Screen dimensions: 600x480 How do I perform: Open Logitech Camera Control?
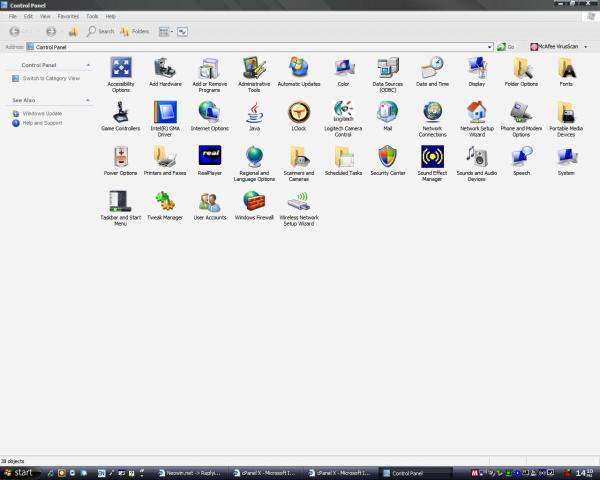343,119
